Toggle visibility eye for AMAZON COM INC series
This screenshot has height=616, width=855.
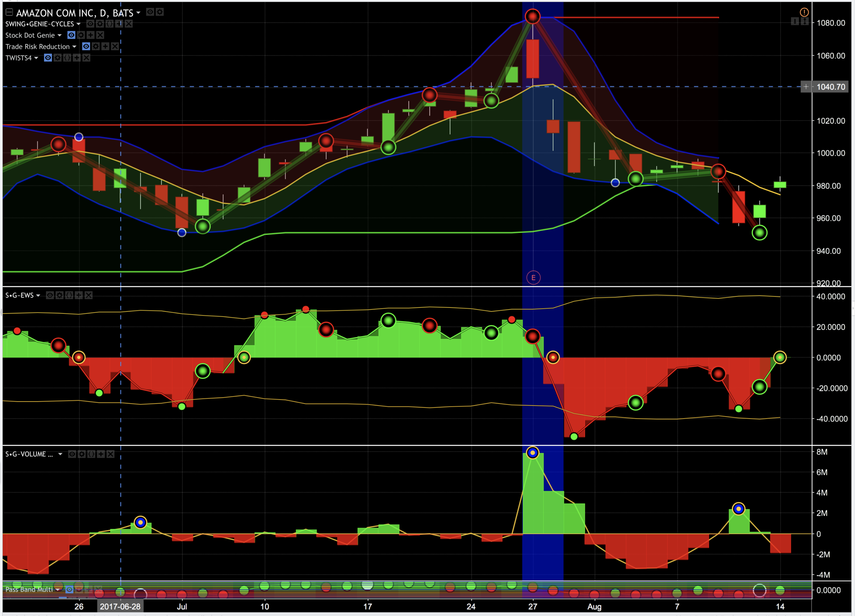click(x=150, y=12)
